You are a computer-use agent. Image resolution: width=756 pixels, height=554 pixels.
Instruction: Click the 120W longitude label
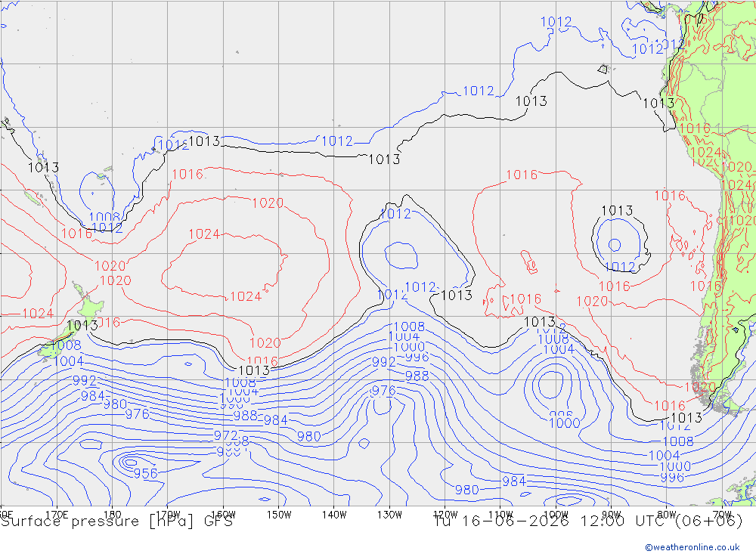coord(445,515)
